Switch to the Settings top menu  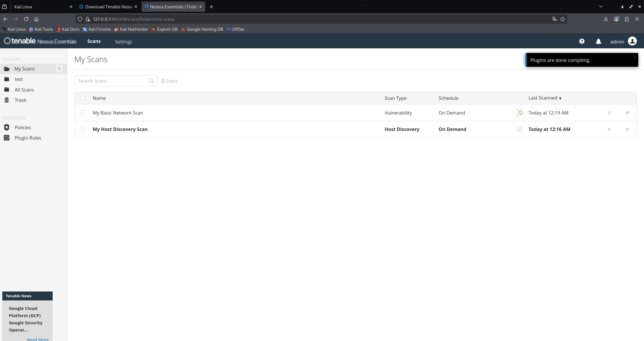point(123,42)
